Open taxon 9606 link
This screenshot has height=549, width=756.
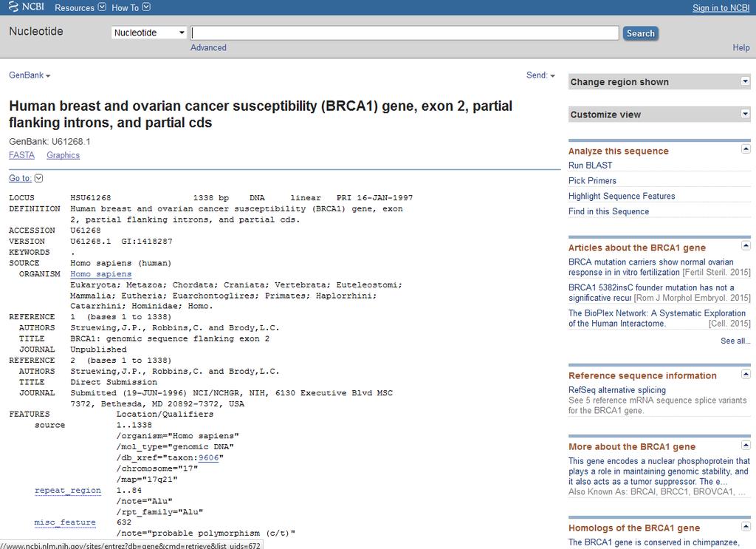click(208, 458)
